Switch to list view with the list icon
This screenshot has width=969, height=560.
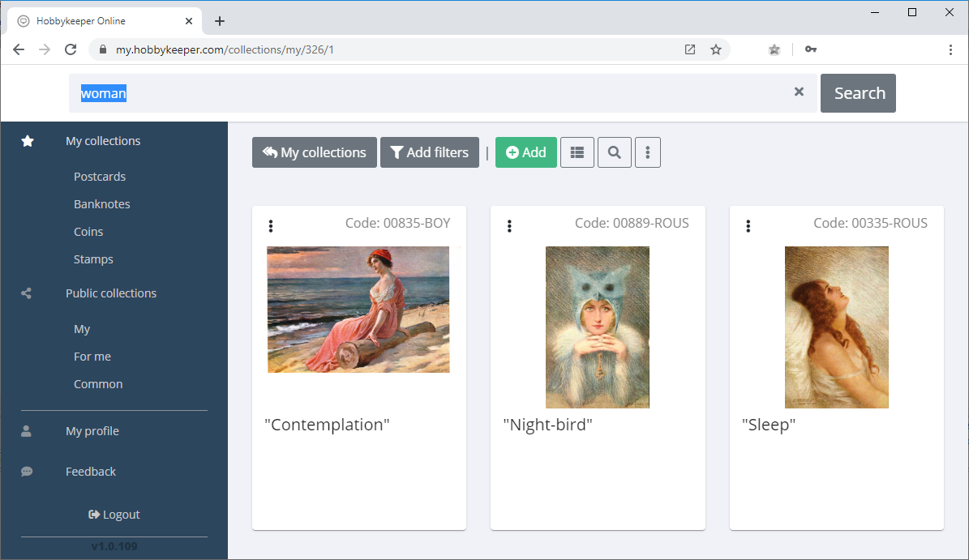coord(577,152)
